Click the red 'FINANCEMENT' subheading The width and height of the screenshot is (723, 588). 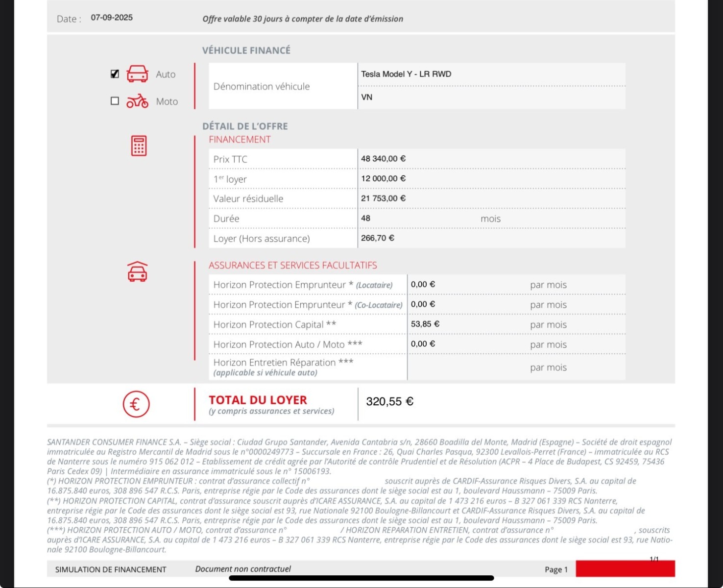[x=240, y=140]
